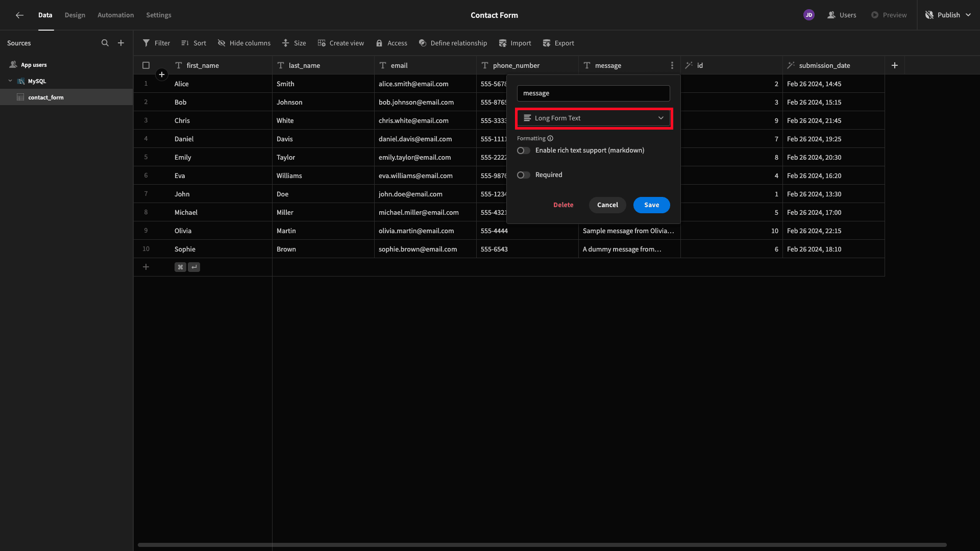Click Create view in toolbar
Viewport: 980px width, 551px height.
(x=340, y=43)
